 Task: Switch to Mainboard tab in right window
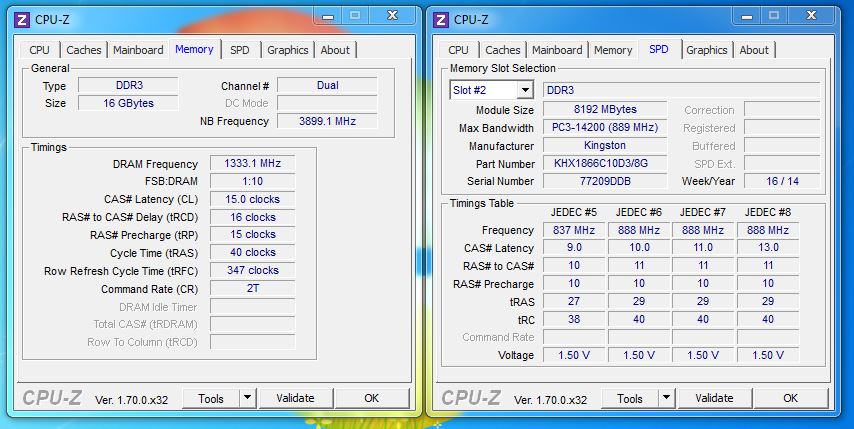coord(557,50)
